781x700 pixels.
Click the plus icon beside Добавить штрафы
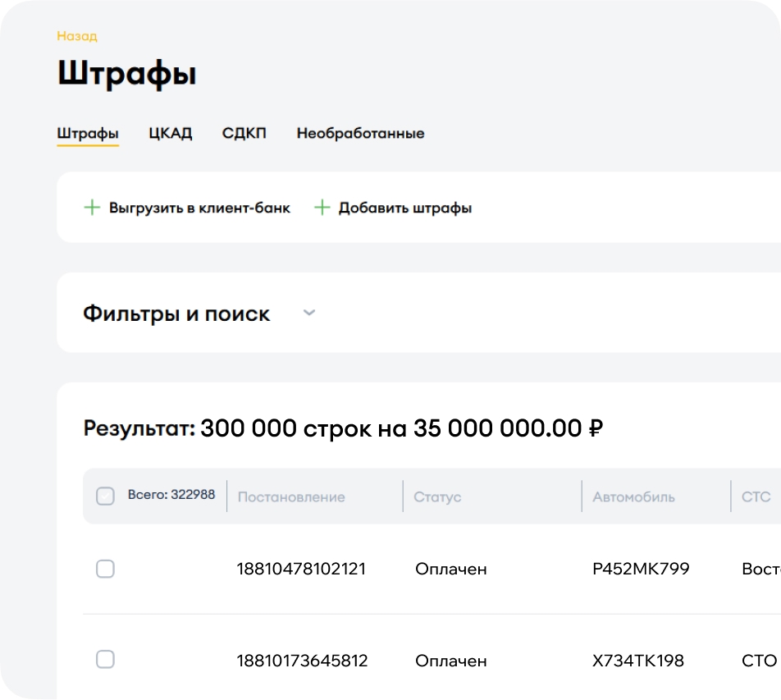(322, 208)
